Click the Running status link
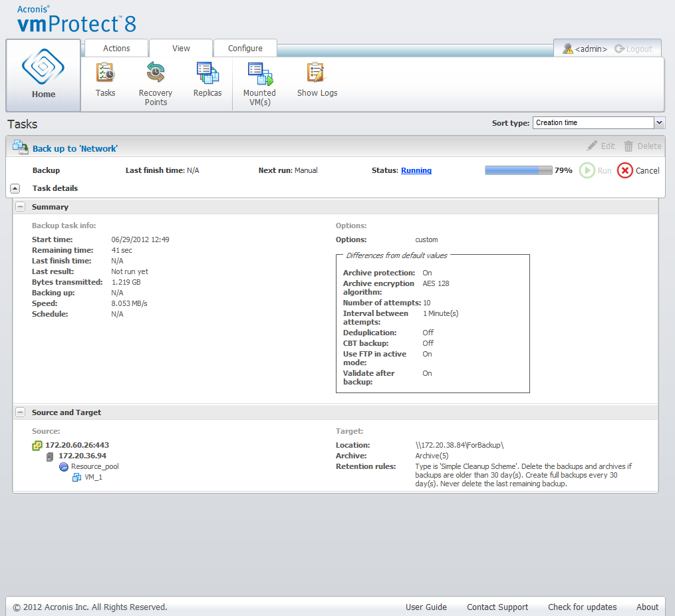This screenshot has width=675, height=616. point(416,170)
